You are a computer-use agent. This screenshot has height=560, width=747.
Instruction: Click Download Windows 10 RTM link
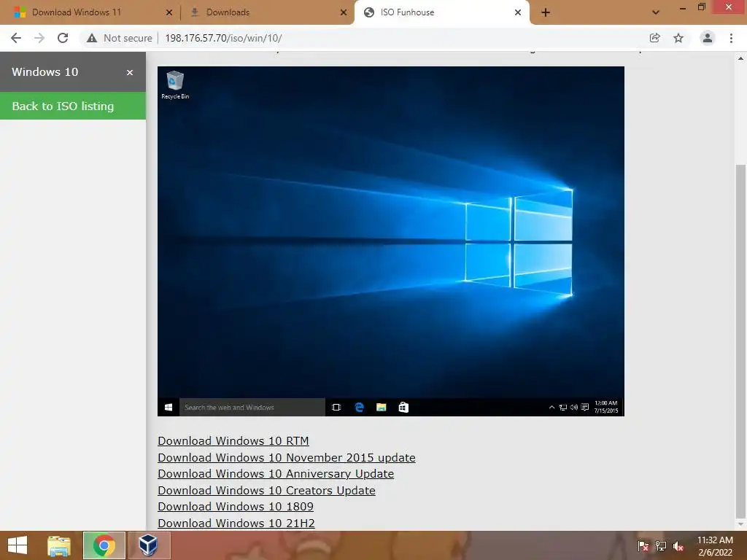click(x=233, y=441)
